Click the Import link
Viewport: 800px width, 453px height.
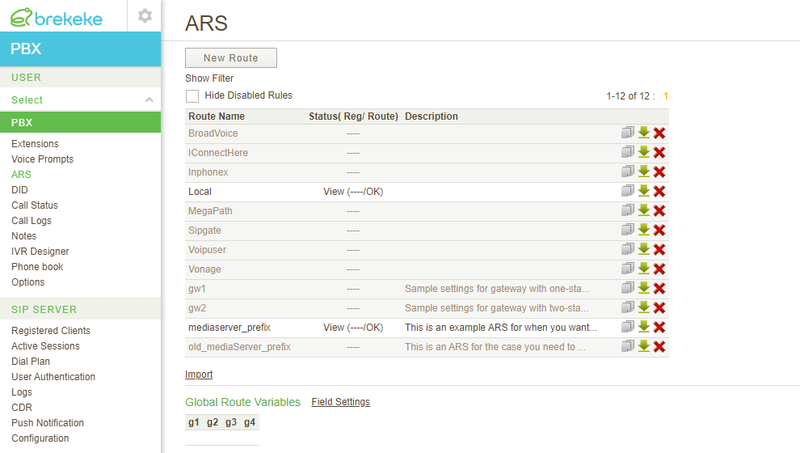198,374
